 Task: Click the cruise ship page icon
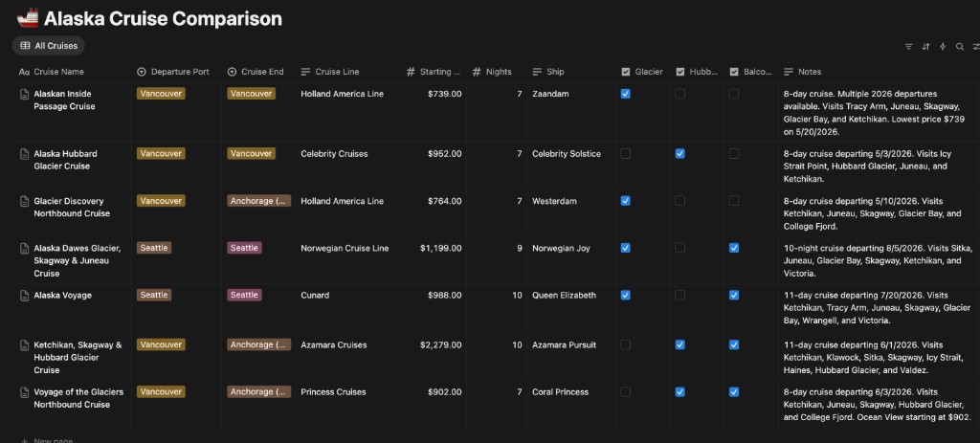[x=28, y=19]
